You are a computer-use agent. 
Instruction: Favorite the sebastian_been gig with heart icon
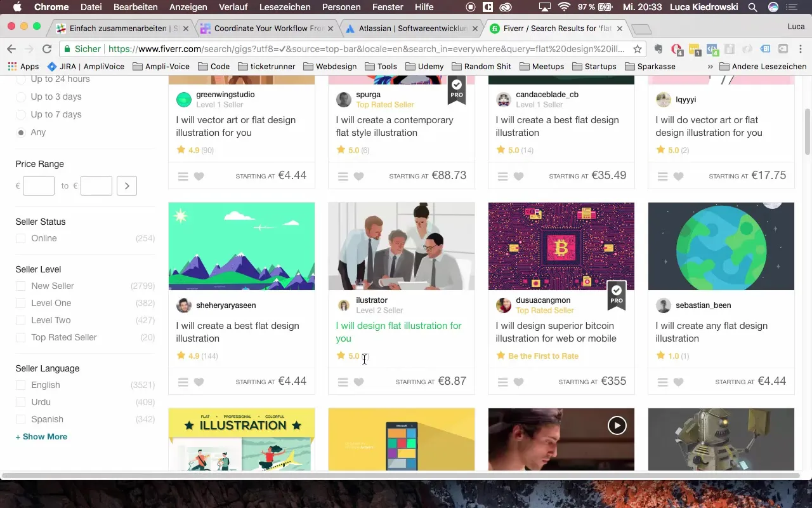click(679, 382)
